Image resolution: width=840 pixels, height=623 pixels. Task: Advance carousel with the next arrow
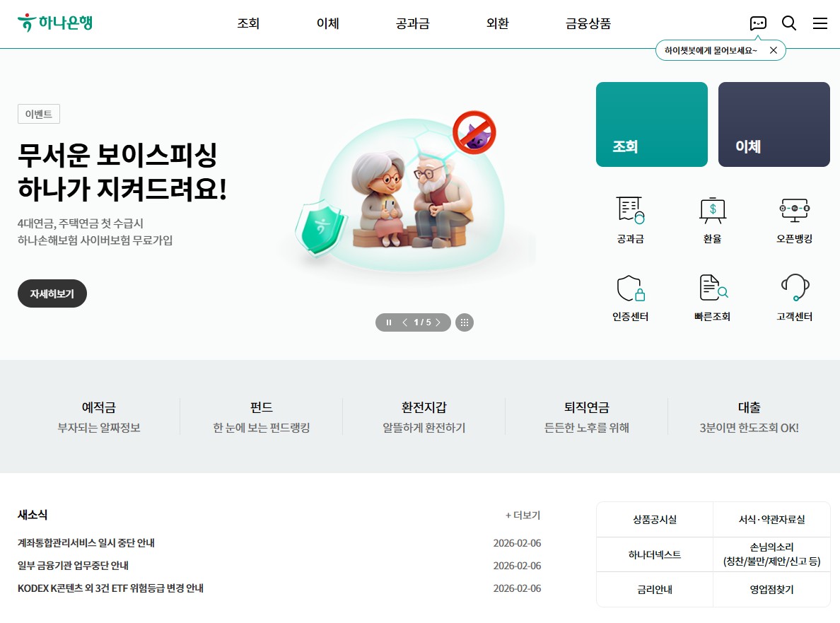click(x=438, y=322)
